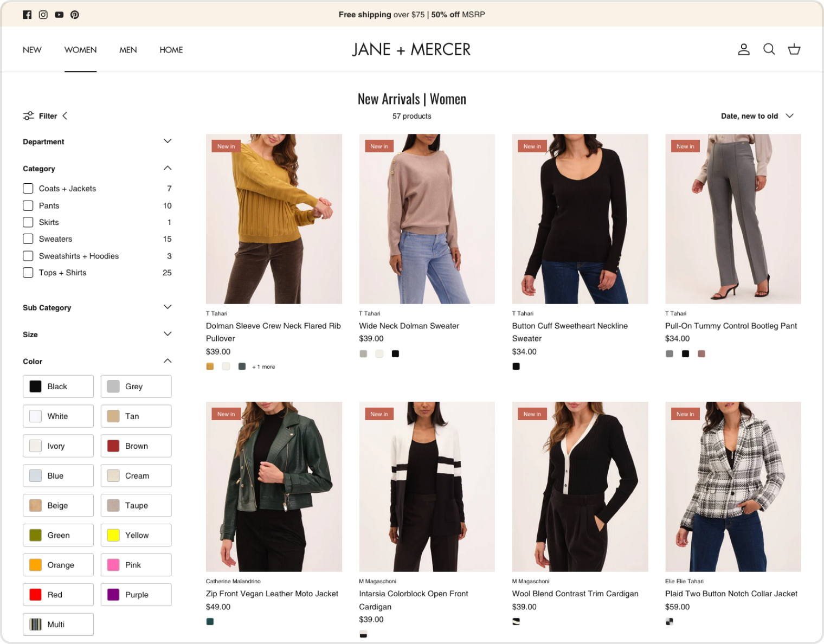The image size is (824, 644).
Task: Check the Skirts category checkbox
Action: (28, 222)
